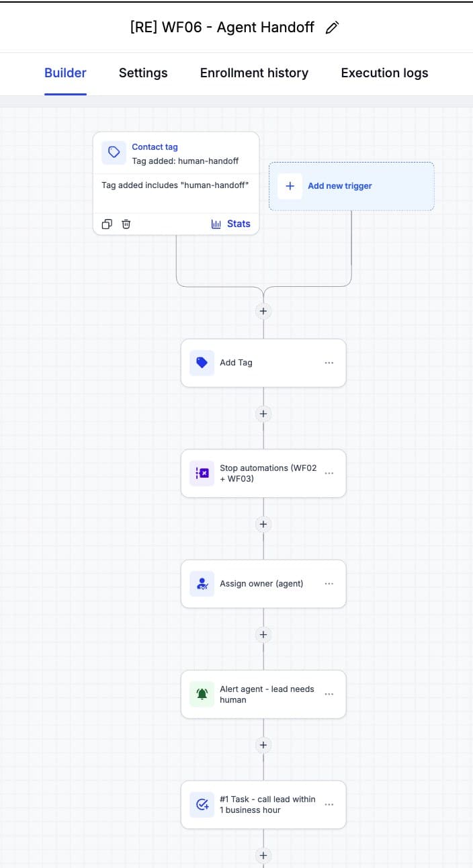The width and height of the screenshot is (473, 868).
Task: Click the Alert agent bell icon
Action: (x=202, y=694)
